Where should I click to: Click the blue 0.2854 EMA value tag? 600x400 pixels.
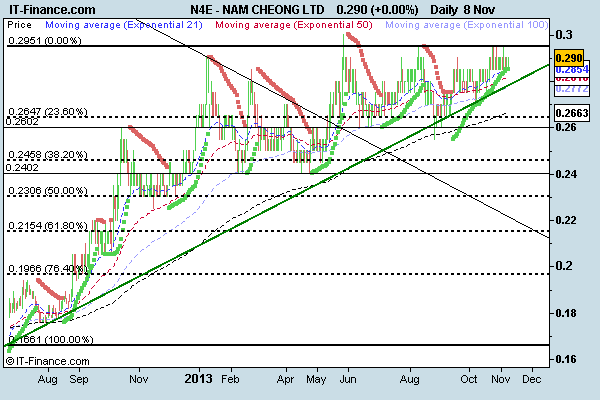tap(572, 70)
